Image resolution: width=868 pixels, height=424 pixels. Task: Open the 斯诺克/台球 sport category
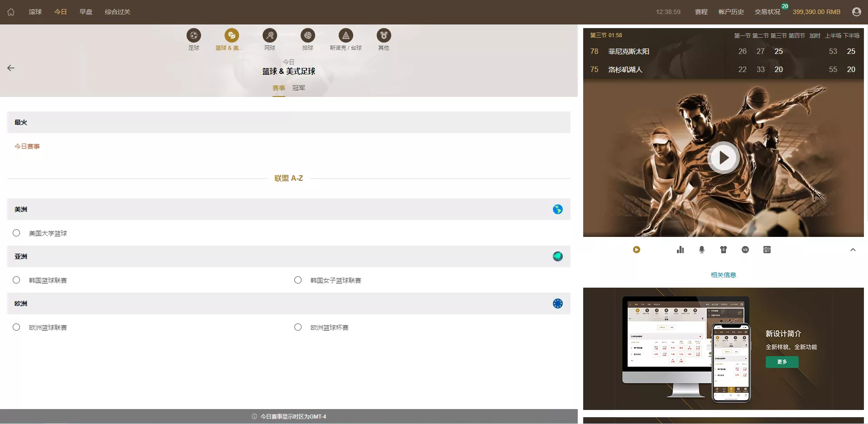[x=345, y=39]
